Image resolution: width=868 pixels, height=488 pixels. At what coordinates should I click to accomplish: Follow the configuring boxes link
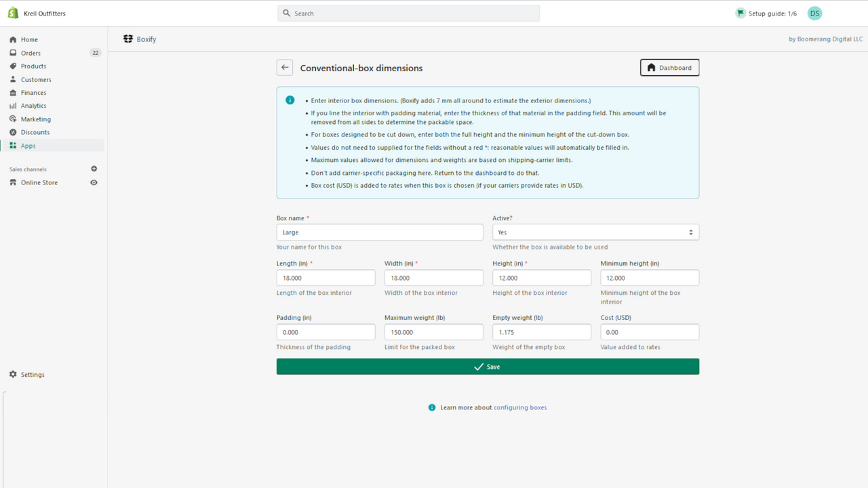[x=520, y=407]
